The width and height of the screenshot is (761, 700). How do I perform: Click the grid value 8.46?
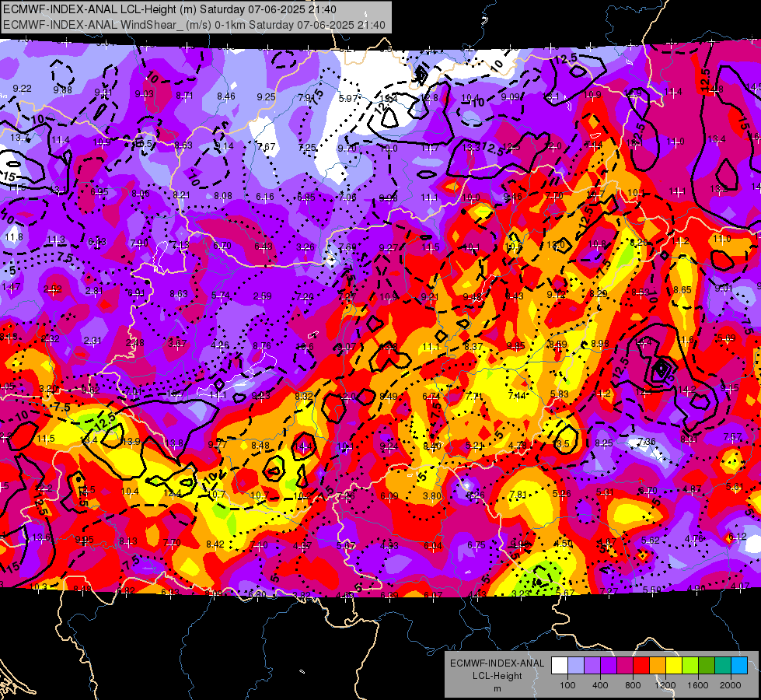point(226,96)
